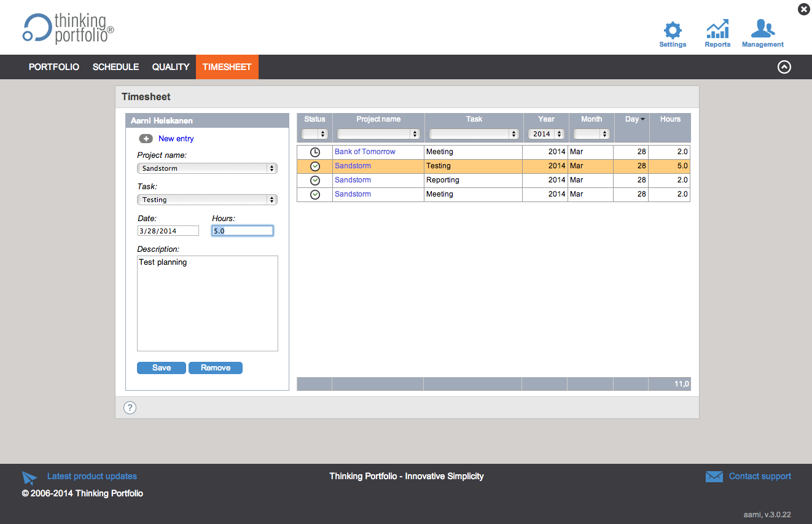Image resolution: width=812 pixels, height=524 pixels.
Task: Open the Month filter dropdown
Action: 591,134
